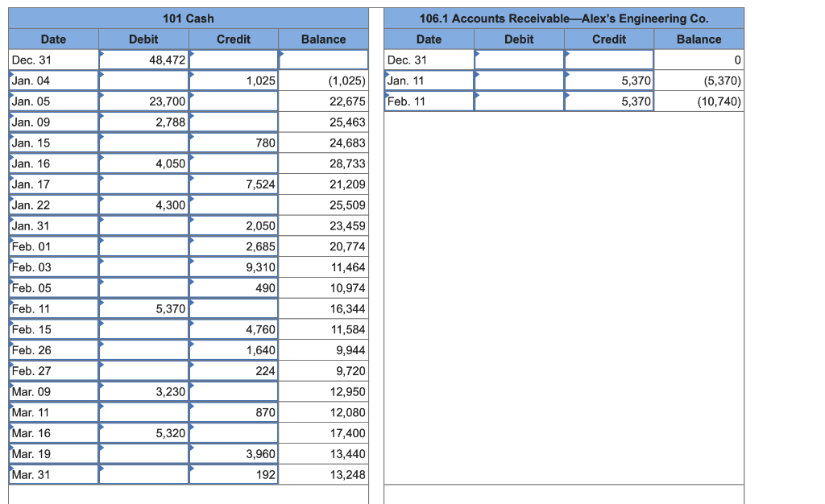Click the 13,248 balance value for Mar. 31
Screen dimensions: 825x504
(x=348, y=475)
